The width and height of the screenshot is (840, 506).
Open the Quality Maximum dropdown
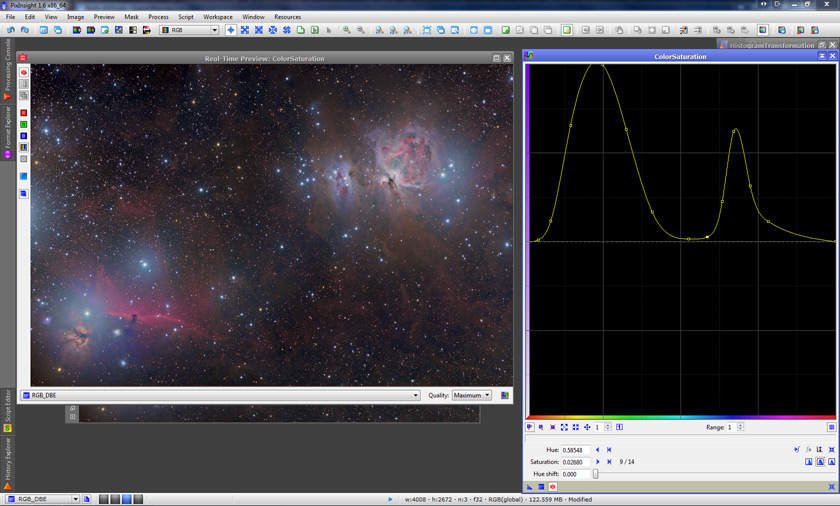coord(472,395)
